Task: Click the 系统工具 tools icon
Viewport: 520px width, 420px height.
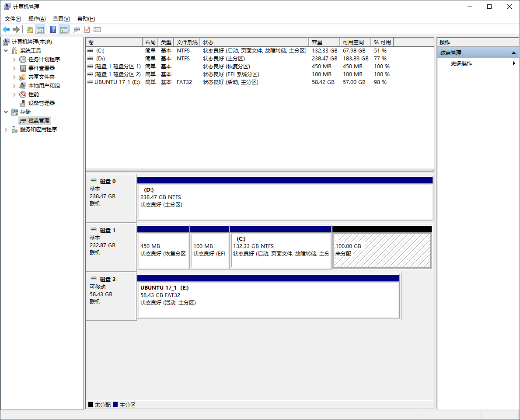Action: point(14,50)
